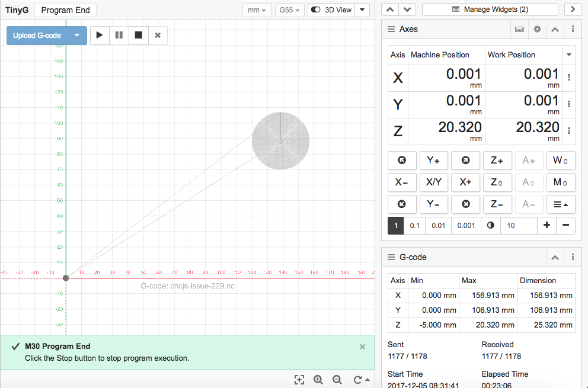Toggle the step distance inversion control

click(490, 225)
